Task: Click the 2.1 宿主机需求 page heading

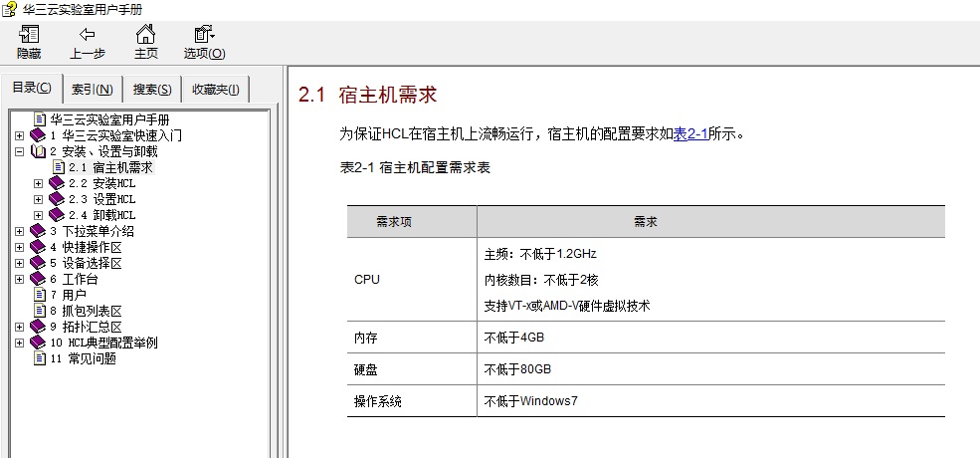Action: [x=367, y=95]
